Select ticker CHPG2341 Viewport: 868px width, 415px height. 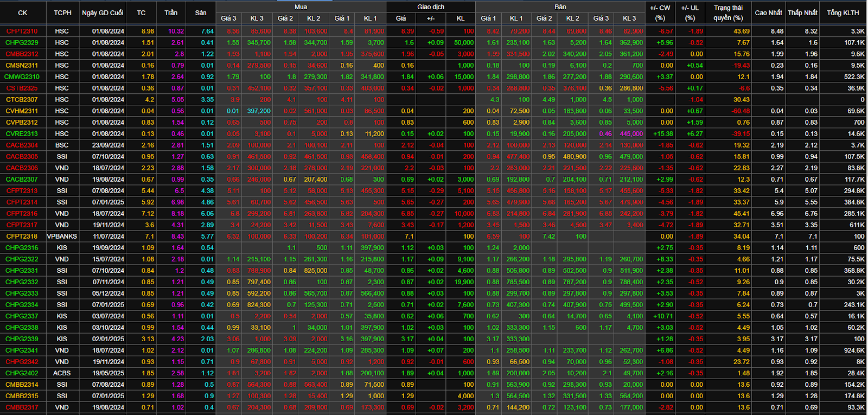22,350
